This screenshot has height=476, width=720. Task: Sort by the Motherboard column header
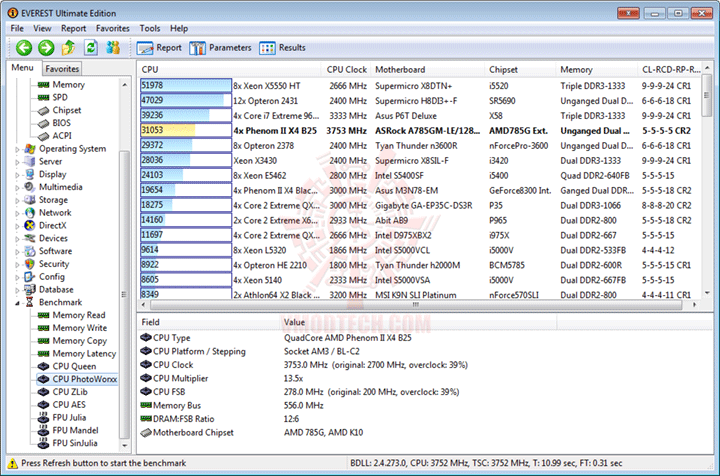[x=427, y=70]
